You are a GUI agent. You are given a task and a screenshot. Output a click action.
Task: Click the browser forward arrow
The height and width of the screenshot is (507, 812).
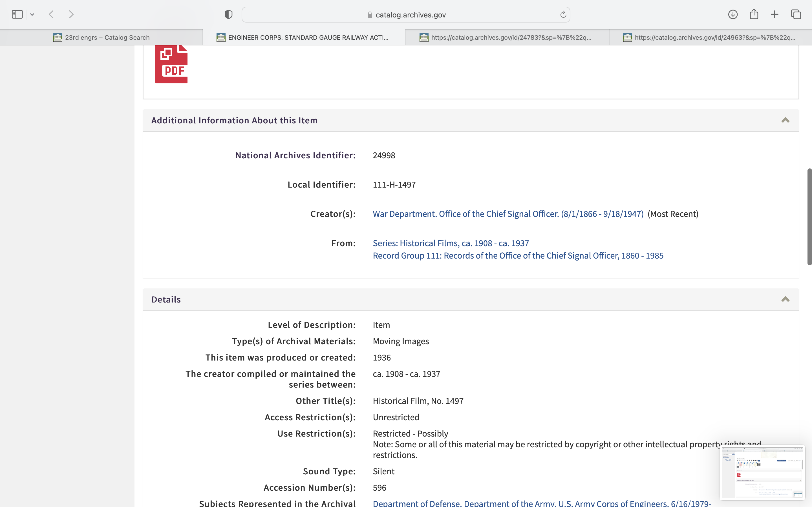tap(71, 14)
